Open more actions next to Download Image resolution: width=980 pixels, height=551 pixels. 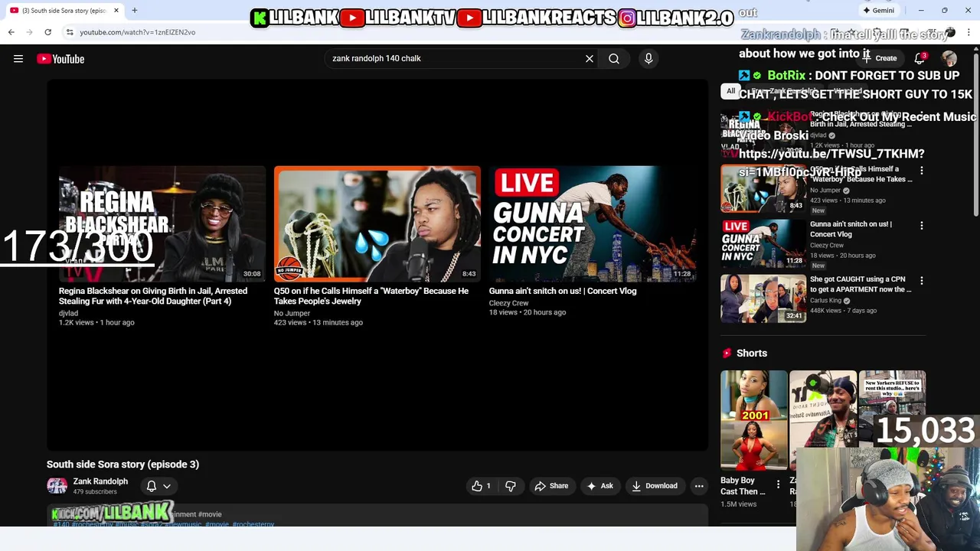tap(699, 486)
